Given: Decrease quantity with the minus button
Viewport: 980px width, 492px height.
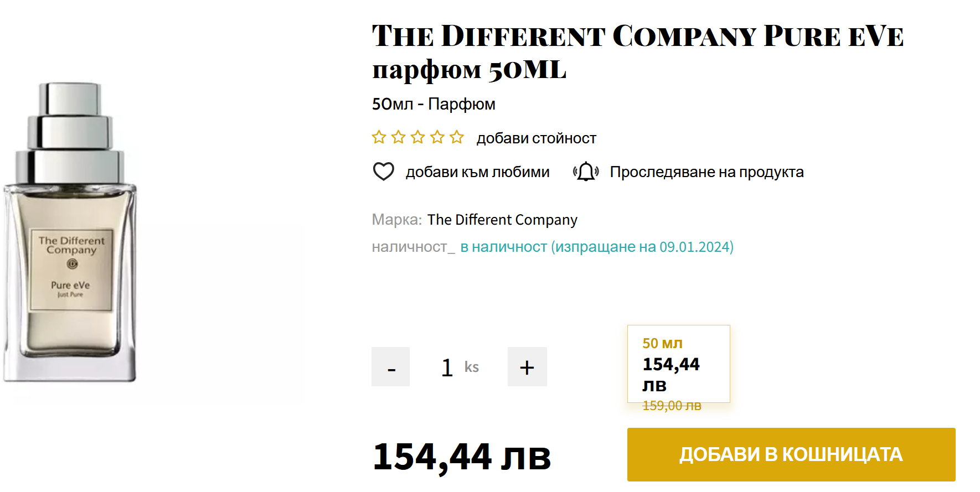Looking at the screenshot, I should (391, 367).
